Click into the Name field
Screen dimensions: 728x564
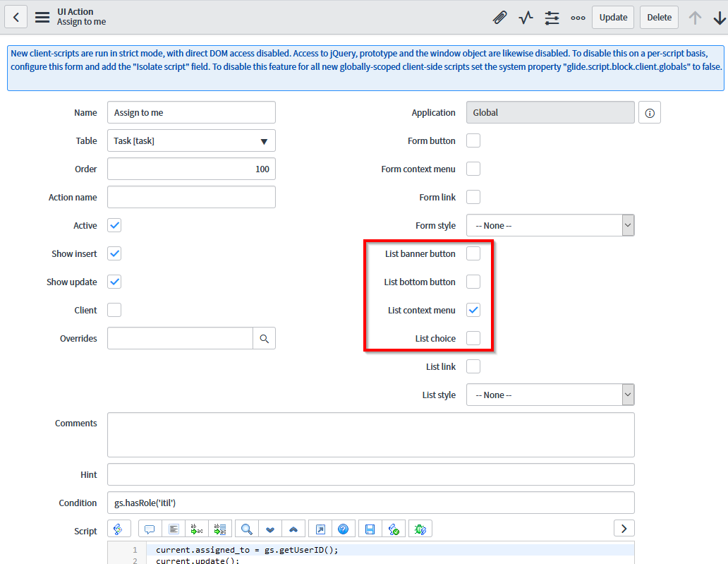point(191,113)
